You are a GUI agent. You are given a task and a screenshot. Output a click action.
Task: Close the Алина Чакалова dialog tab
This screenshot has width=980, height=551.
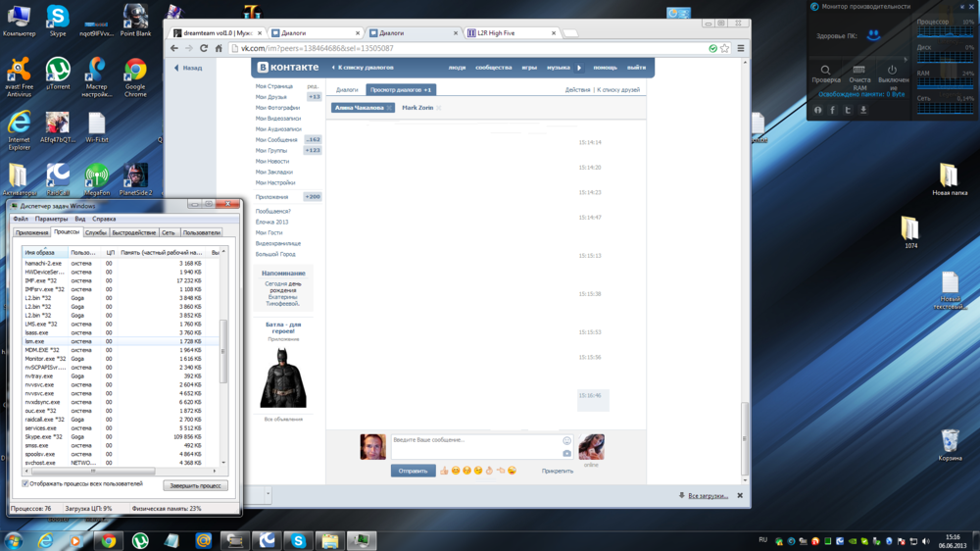click(x=389, y=108)
